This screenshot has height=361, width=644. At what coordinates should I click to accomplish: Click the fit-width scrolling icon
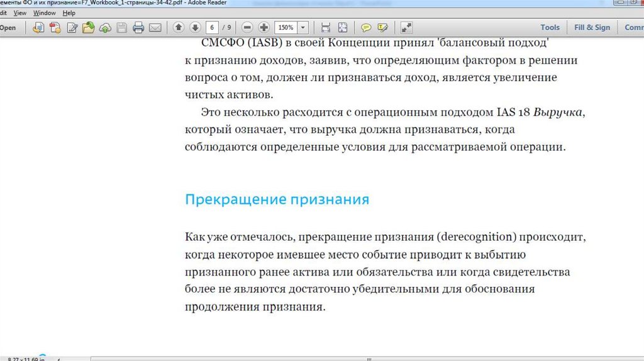pyautogui.click(x=326, y=28)
